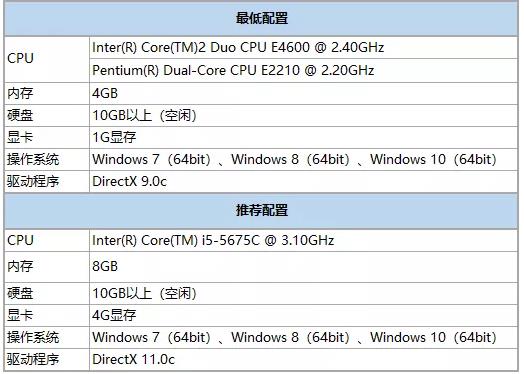Select the Pentium Dual-Core E2210 cell
Screen dimensions: 524x374
pyautogui.click(x=304, y=71)
